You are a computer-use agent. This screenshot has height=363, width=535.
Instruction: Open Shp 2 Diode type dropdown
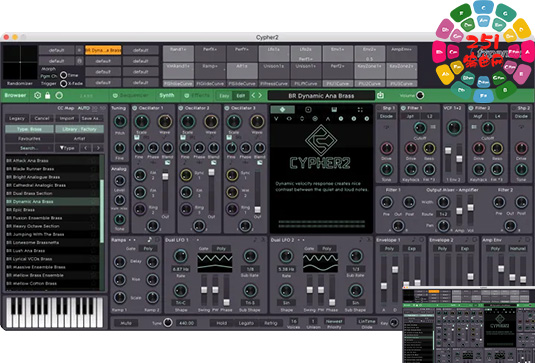[x=521, y=116]
